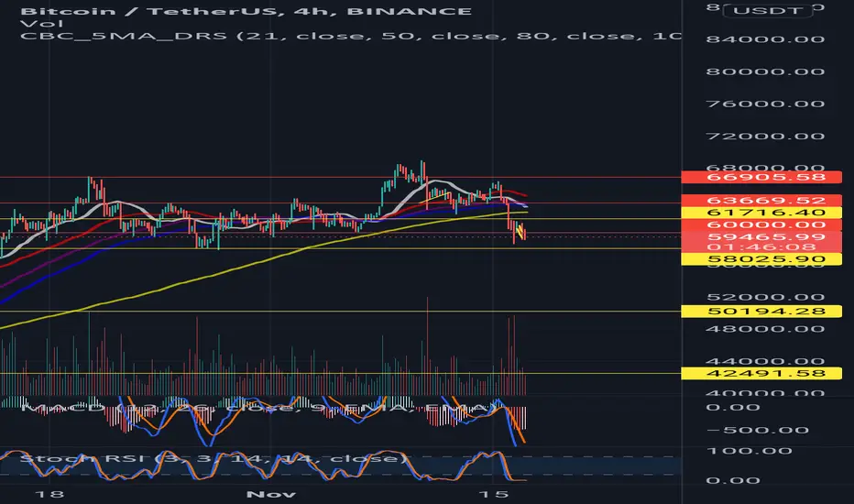Click the 80000.00 price axis label
854x504 pixels.
pyautogui.click(x=765, y=71)
